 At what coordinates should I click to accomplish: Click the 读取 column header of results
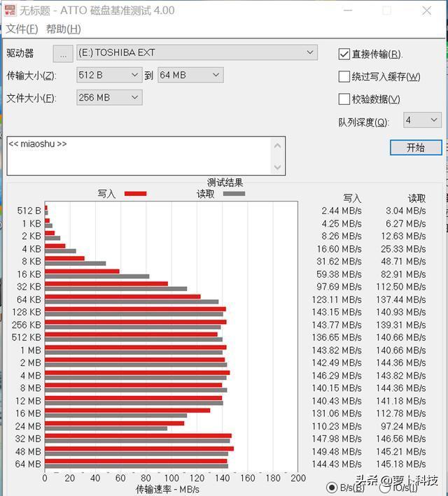(x=416, y=199)
